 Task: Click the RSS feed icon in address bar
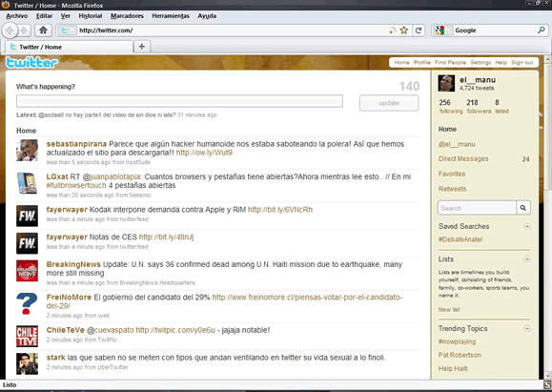click(393, 31)
